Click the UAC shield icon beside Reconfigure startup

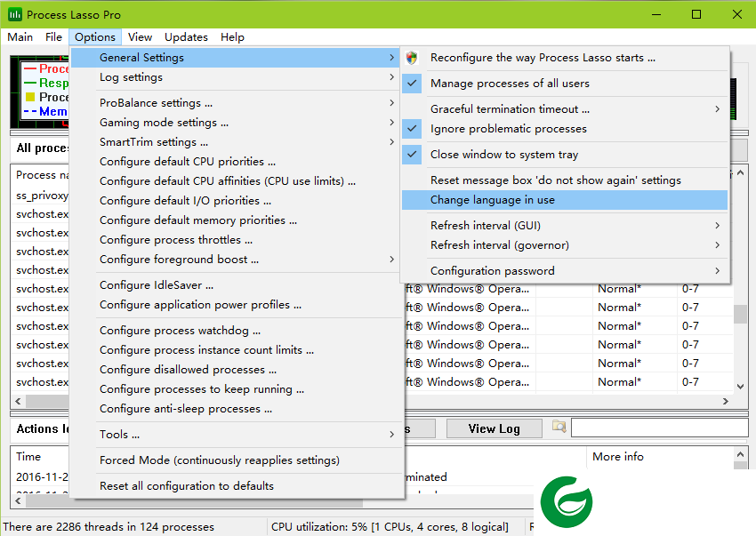click(x=412, y=58)
